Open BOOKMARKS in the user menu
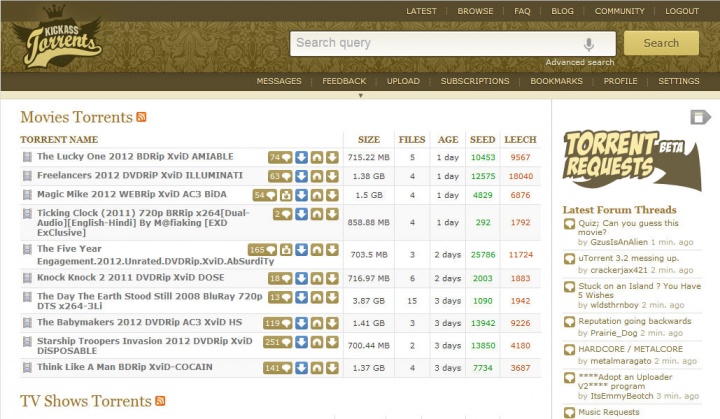The height and width of the screenshot is (419, 720). pos(556,81)
